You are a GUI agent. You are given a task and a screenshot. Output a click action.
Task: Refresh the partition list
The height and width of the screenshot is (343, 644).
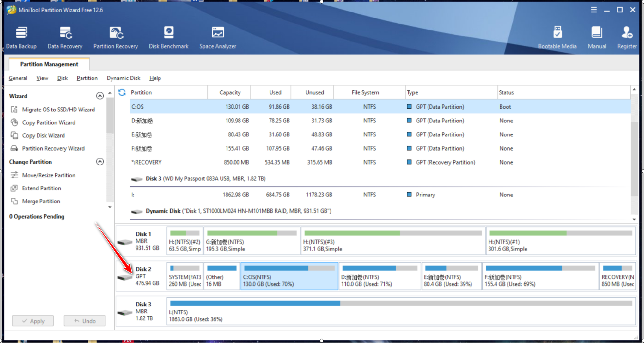click(x=122, y=92)
